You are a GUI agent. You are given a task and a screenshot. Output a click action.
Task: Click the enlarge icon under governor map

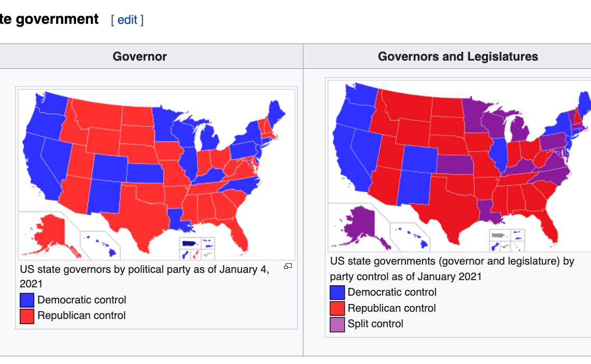(x=288, y=266)
